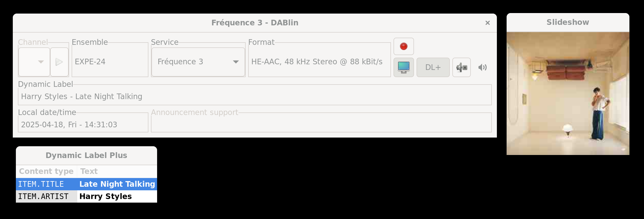This screenshot has height=219, width=644.
Task: Click the local date/time field
Action: click(83, 124)
